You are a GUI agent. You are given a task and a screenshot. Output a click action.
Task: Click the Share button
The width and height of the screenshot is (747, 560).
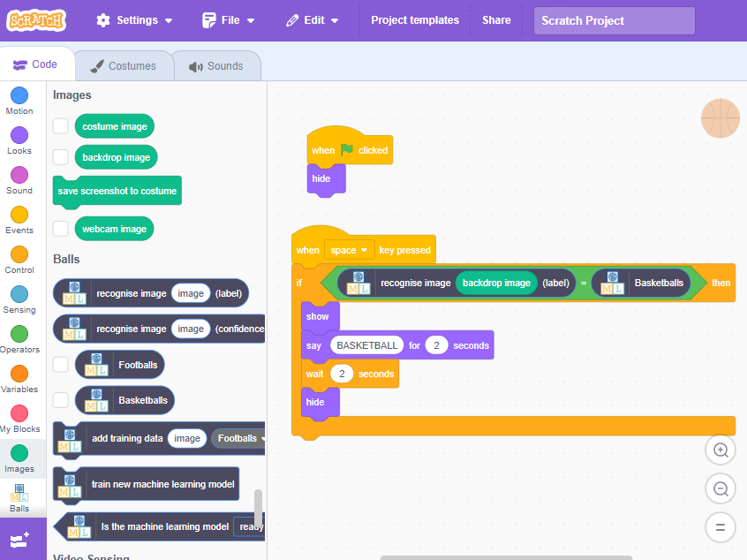(x=496, y=20)
